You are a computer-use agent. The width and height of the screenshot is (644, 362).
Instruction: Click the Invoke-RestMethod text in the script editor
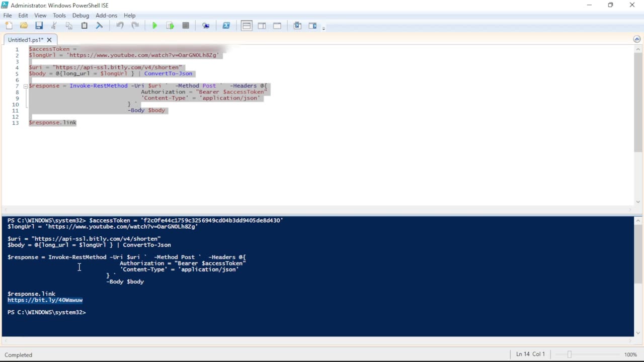(x=99, y=86)
